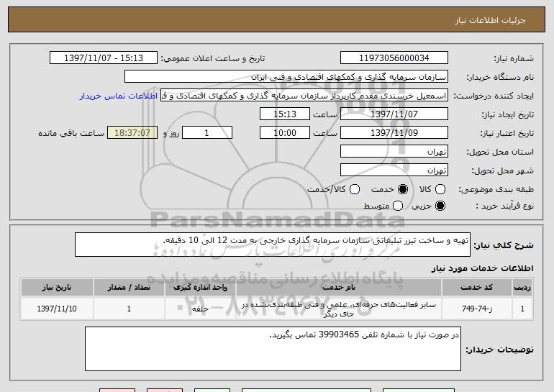Select the جزیی purchase type radio

pyautogui.click(x=440, y=206)
